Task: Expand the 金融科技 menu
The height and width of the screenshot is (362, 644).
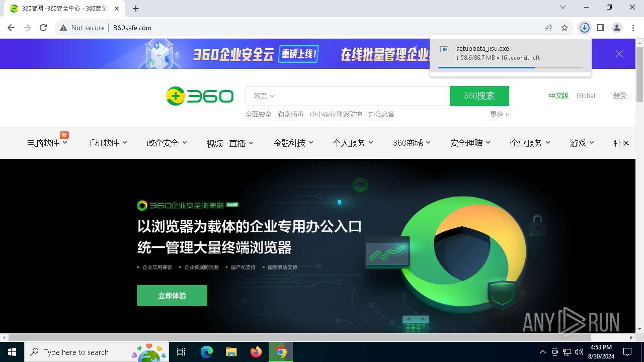Action: (x=293, y=143)
